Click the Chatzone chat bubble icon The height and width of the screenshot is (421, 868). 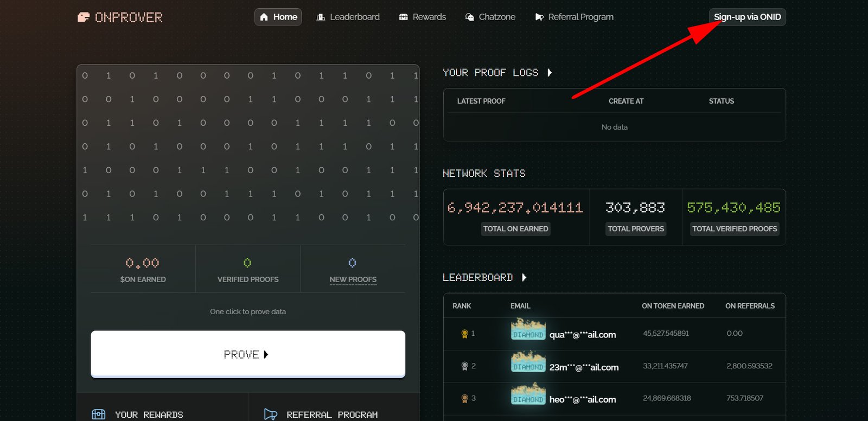coord(470,17)
